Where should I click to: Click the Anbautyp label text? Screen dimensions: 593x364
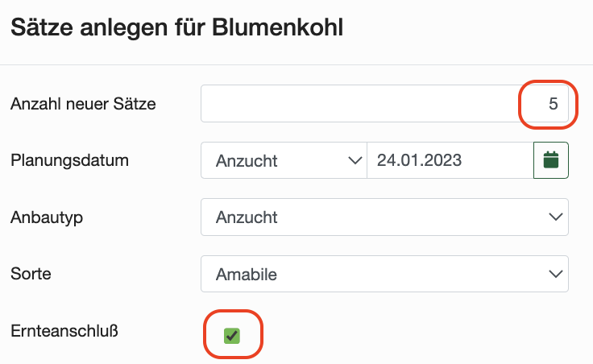(47, 217)
